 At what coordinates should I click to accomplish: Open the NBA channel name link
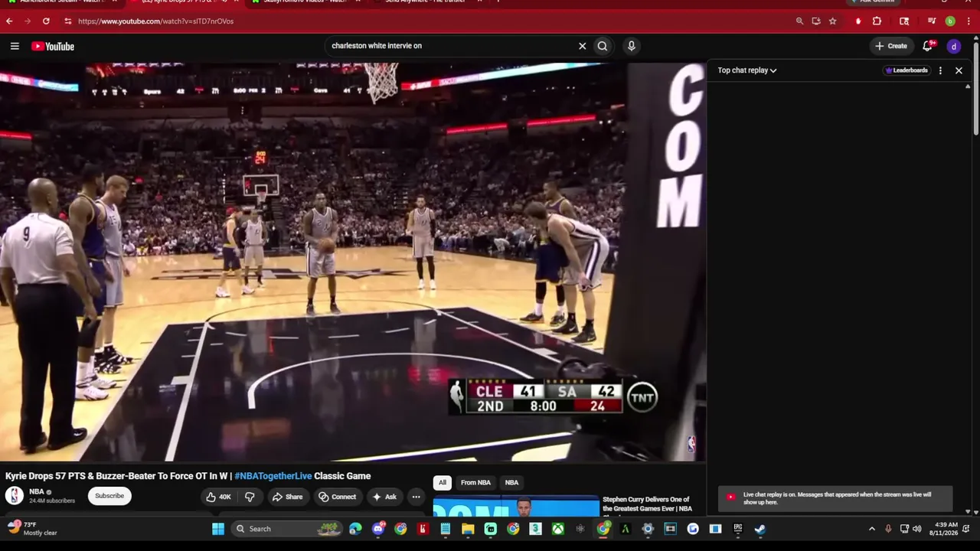[x=37, y=492]
